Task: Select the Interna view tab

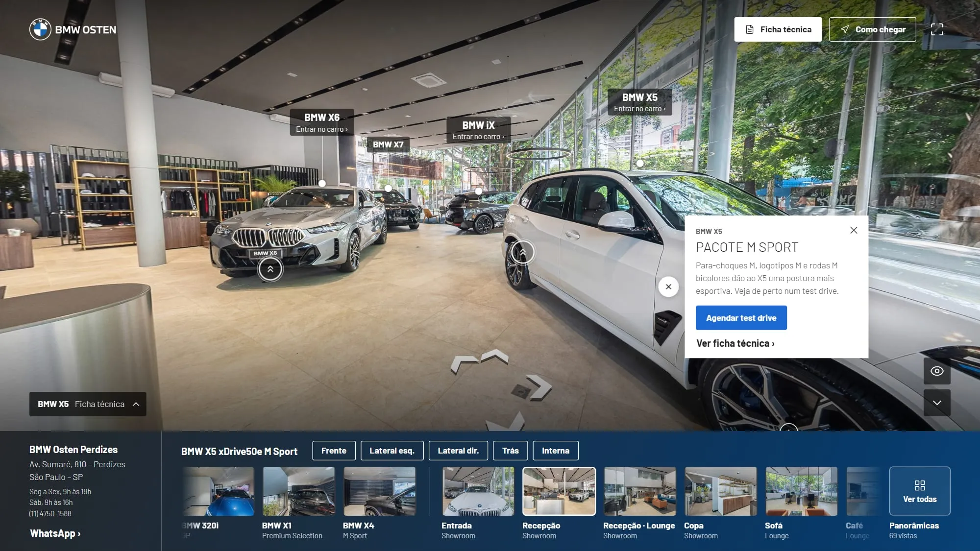Action: [556, 451]
